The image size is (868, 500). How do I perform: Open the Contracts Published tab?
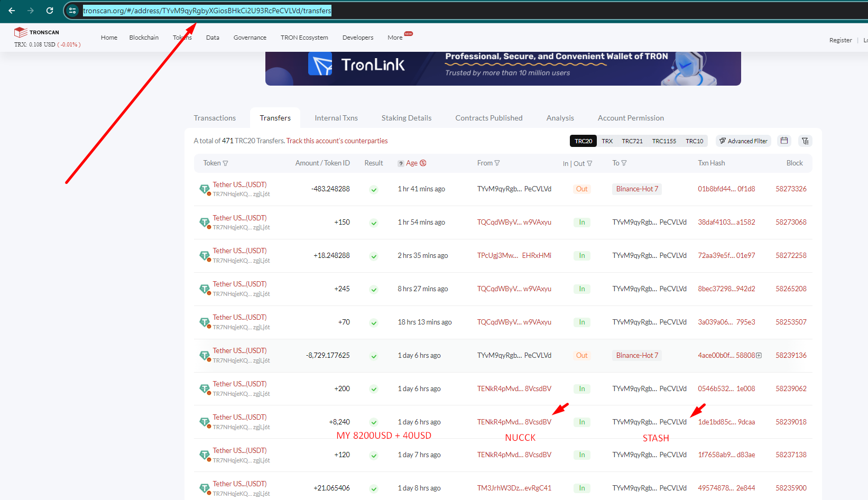click(x=489, y=118)
